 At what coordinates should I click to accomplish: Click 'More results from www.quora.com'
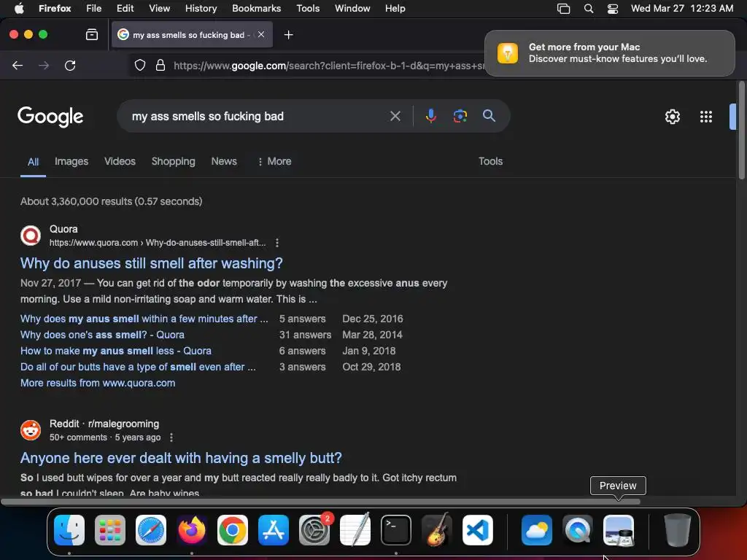(98, 383)
